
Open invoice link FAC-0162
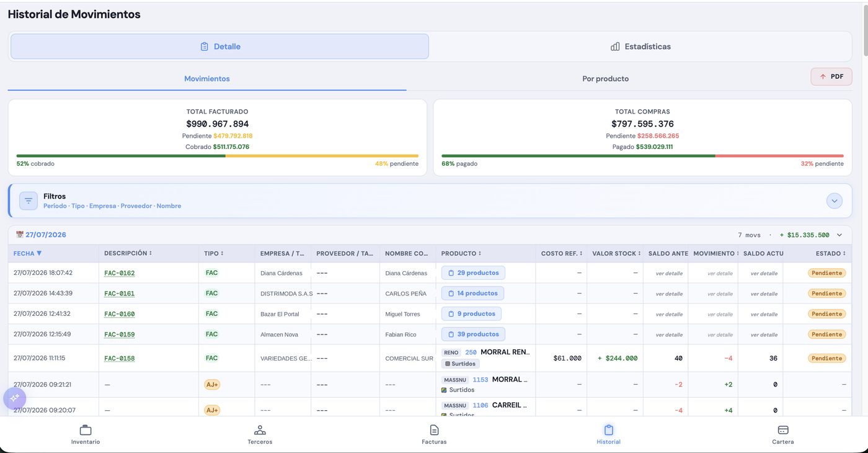point(119,273)
